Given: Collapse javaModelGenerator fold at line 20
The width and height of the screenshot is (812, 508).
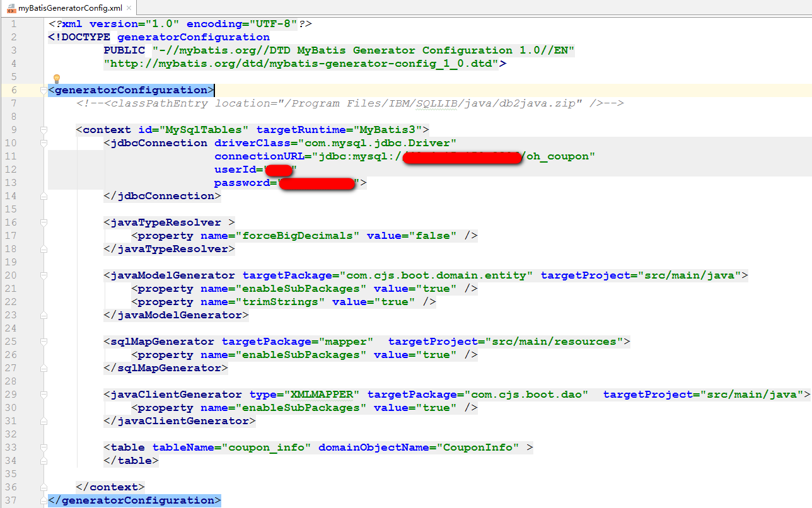Looking at the screenshot, I should pos(43,275).
